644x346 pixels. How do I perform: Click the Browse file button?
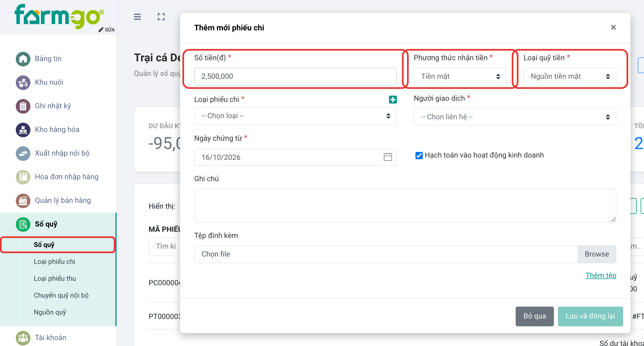(x=597, y=254)
